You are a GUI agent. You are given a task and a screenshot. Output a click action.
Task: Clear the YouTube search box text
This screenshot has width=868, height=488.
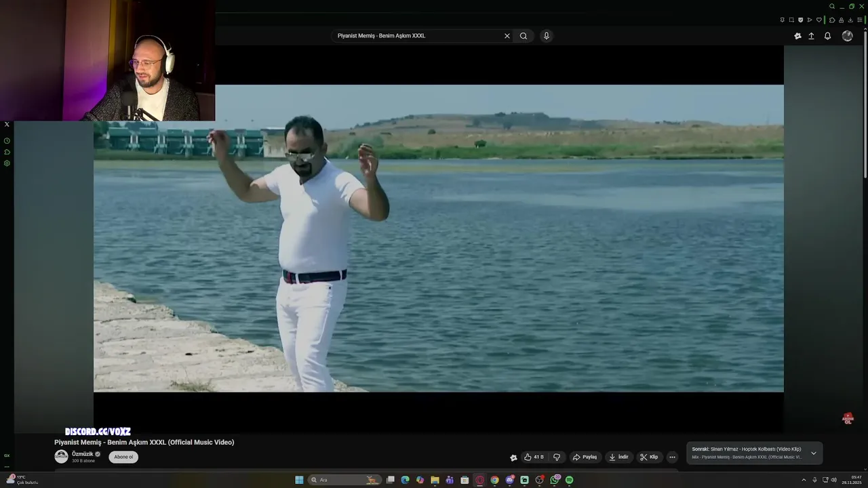click(507, 36)
